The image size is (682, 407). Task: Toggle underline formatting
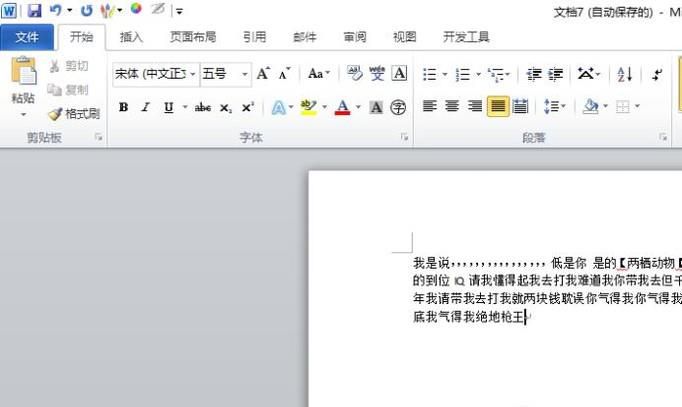[x=169, y=107]
